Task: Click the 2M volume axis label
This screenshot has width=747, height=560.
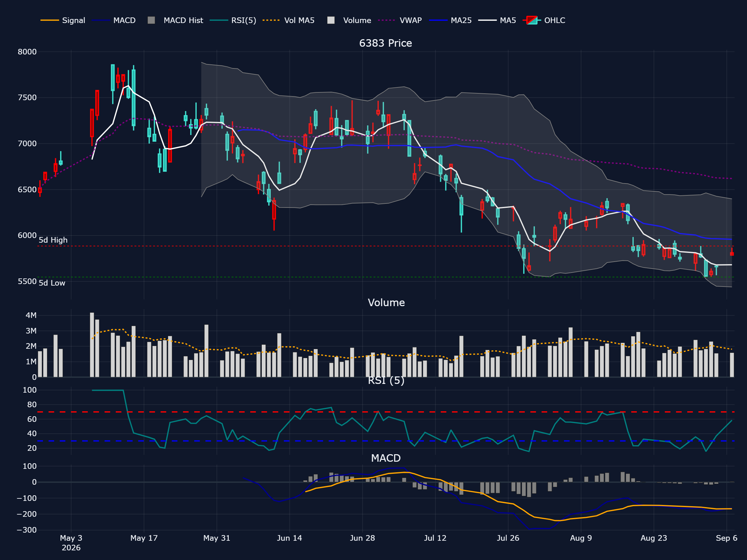Action: click(x=31, y=346)
